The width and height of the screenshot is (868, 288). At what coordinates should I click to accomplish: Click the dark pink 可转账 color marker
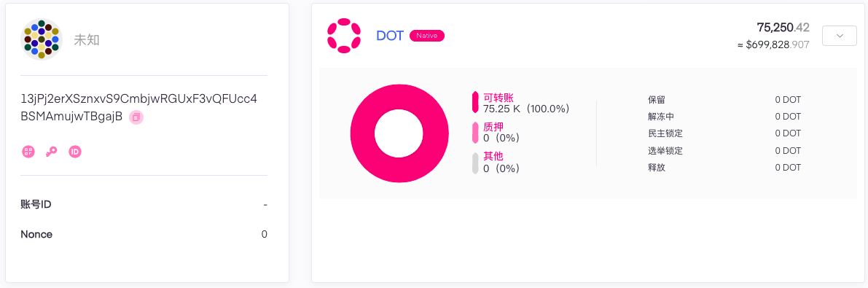[x=475, y=103]
